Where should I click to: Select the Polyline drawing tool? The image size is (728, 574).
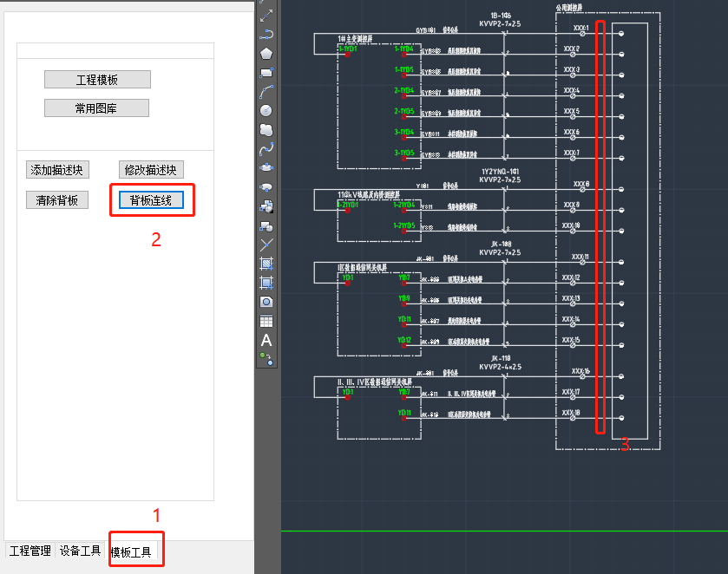point(266,34)
